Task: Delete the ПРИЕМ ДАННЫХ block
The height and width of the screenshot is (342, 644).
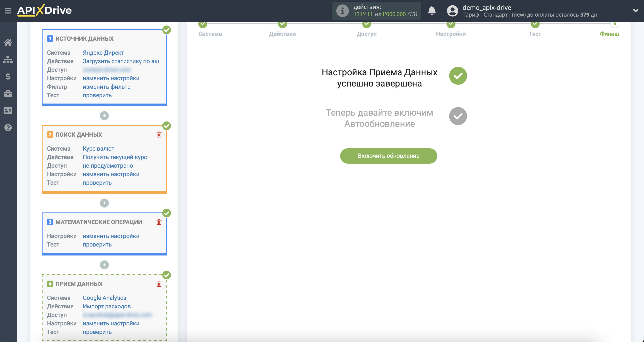Action: [x=159, y=284]
